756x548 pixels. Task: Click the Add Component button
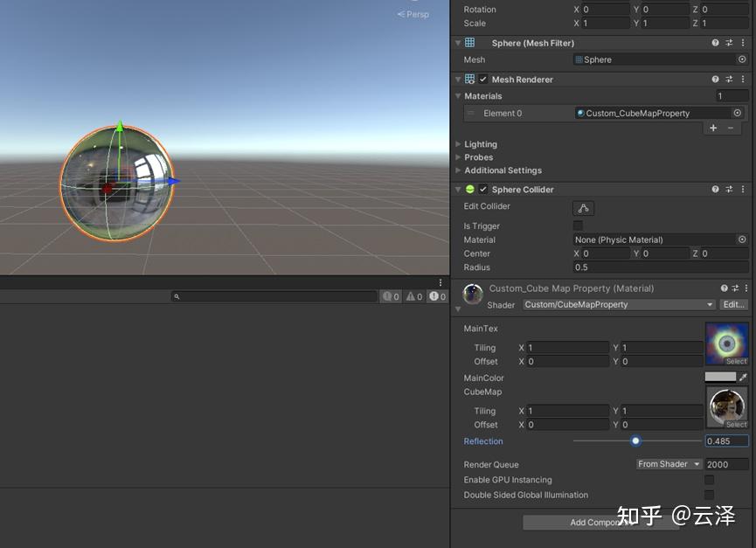600,522
